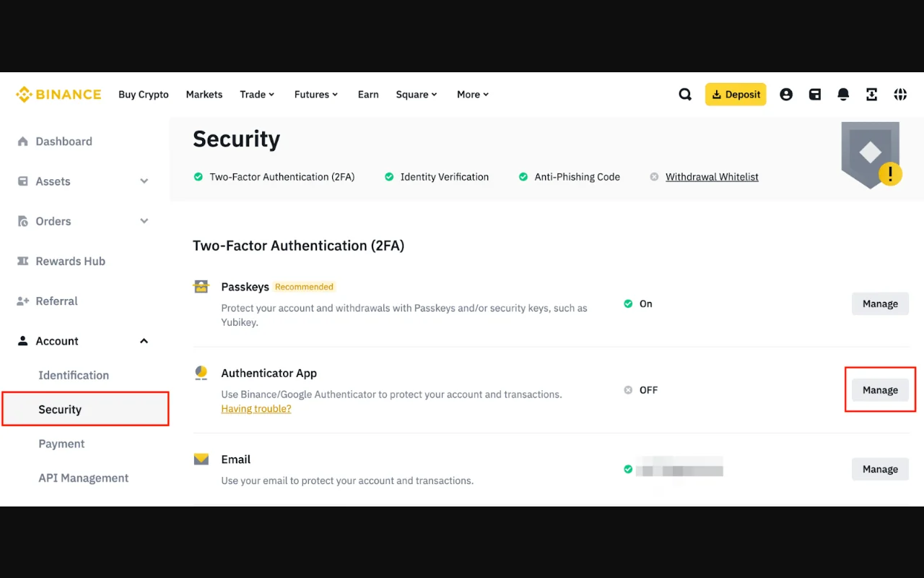Click the Orders sidebar icon
The image size is (924, 578).
pos(23,221)
